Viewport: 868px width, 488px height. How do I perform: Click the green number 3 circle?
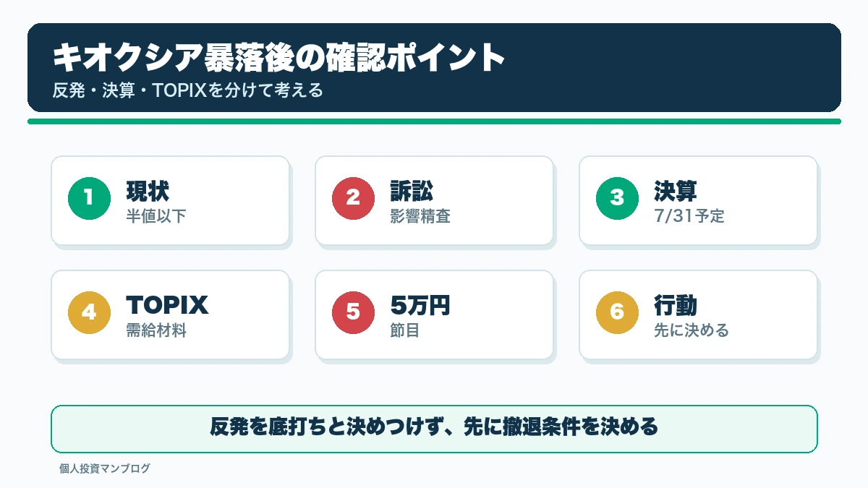[x=617, y=197]
